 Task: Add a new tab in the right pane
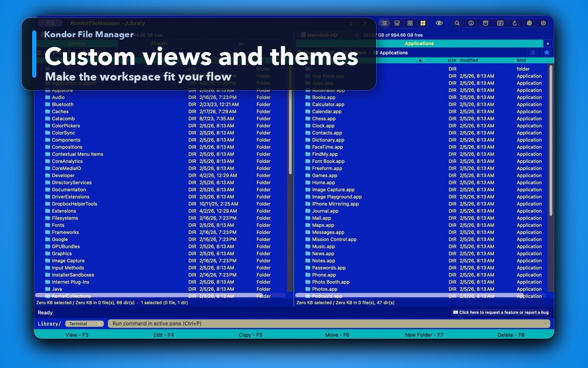click(548, 44)
